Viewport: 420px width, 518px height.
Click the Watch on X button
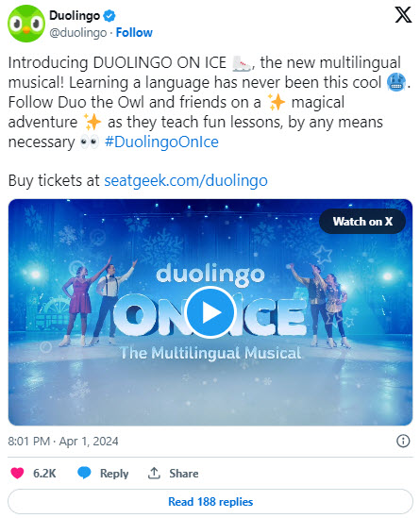point(362,222)
